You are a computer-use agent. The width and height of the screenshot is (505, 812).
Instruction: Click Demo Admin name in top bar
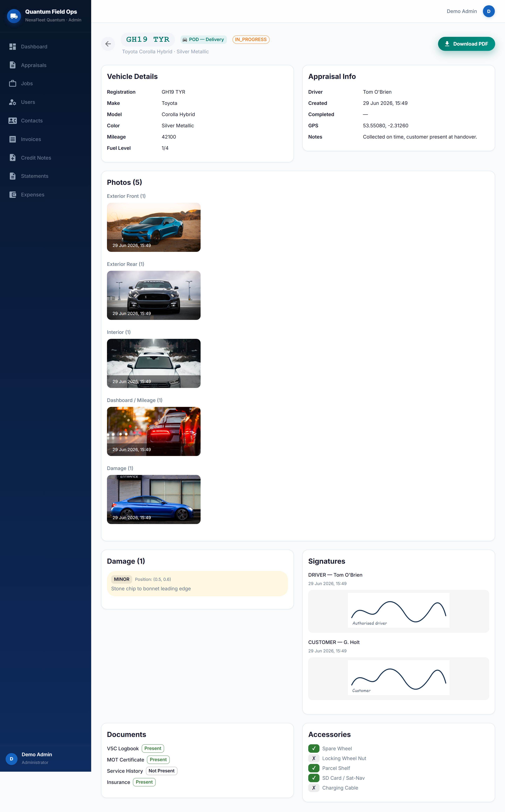point(462,11)
